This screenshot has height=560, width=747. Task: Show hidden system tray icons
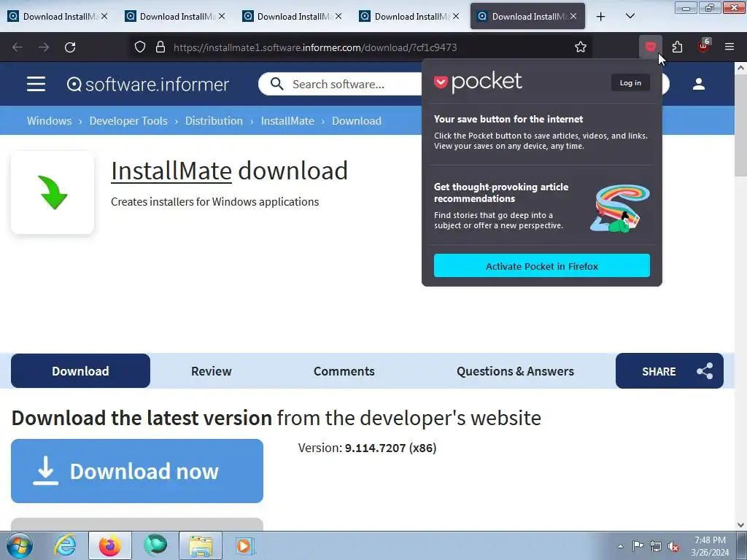620,546
